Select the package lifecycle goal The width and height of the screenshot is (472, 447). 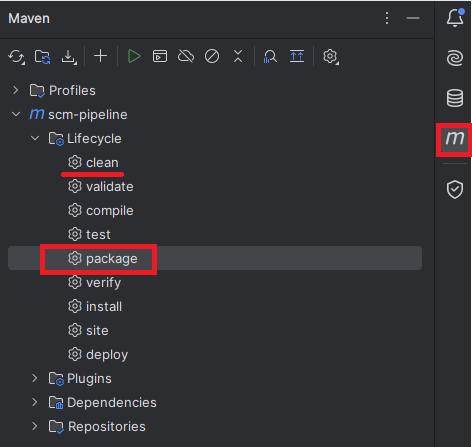(x=112, y=259)
